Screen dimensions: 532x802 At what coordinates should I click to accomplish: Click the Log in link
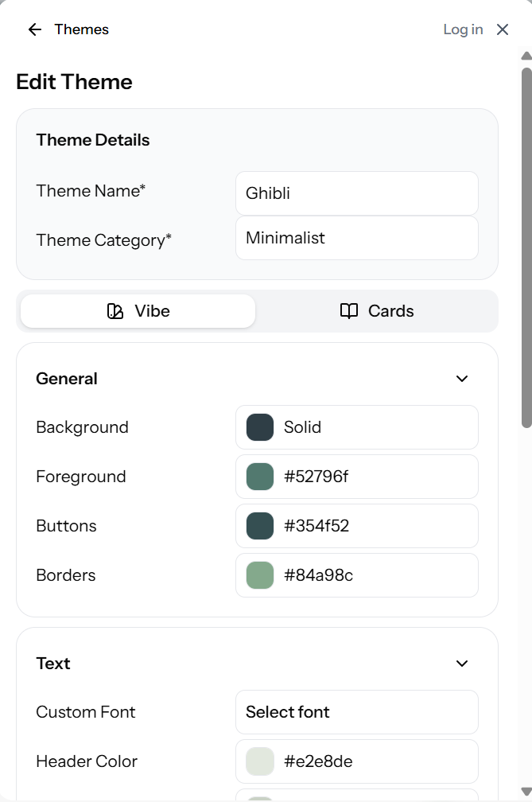coord(462,29)
